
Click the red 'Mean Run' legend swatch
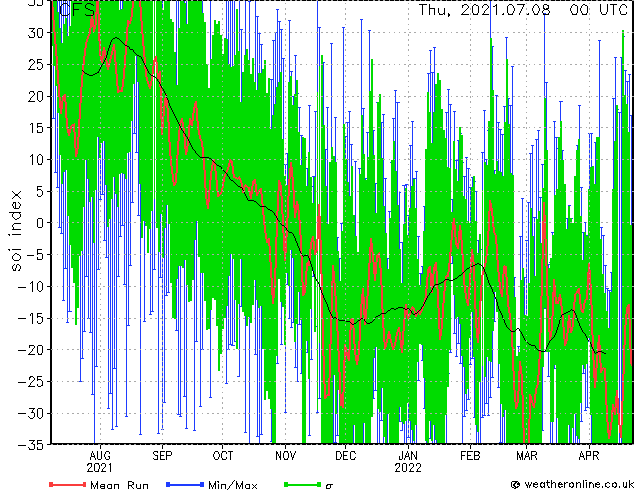(68, 484)
